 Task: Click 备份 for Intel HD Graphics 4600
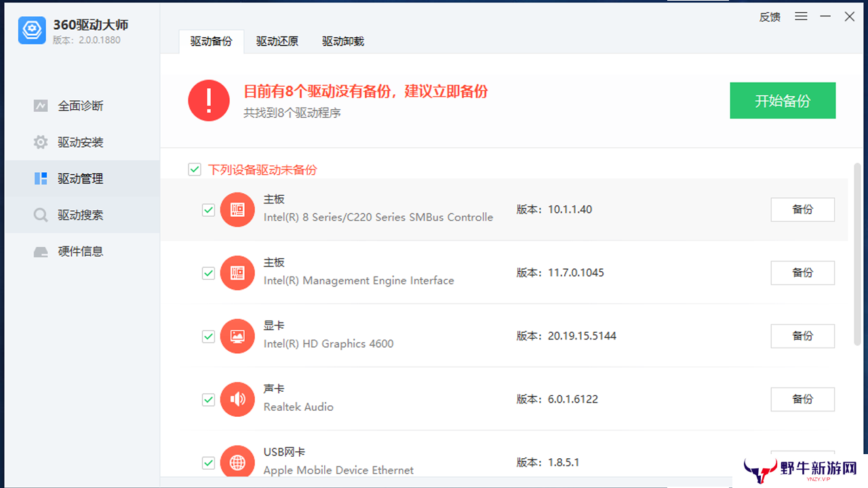coord(802,335)
